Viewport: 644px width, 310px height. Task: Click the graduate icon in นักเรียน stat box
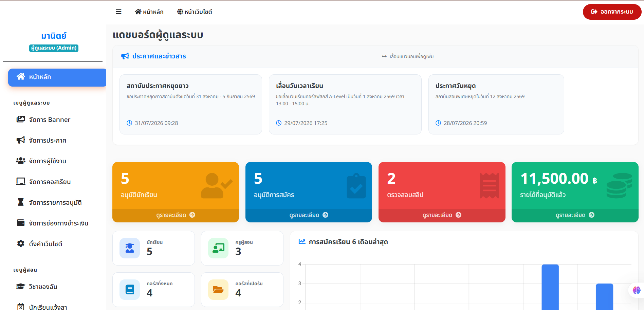point(130,248)
